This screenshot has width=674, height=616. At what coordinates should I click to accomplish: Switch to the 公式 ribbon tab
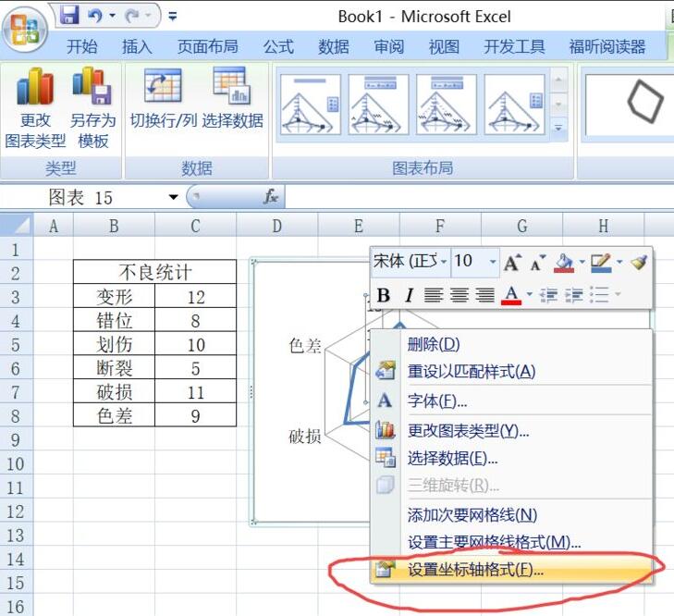click(x=278, y=46)
